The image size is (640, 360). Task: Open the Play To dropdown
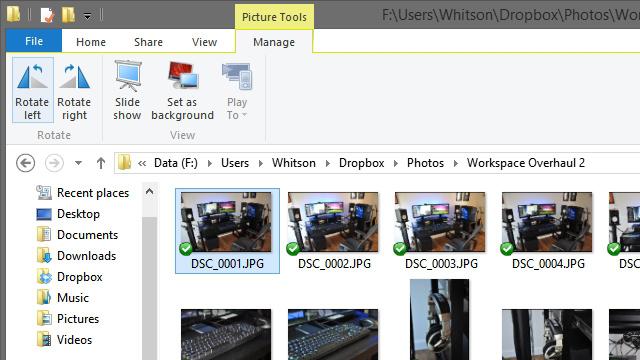pos(237,90)
